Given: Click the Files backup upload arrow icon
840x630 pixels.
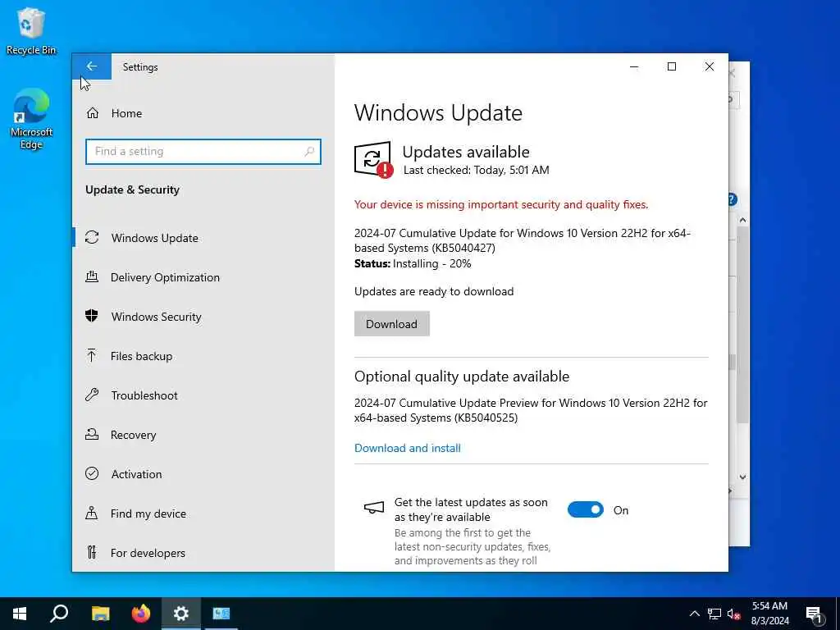Looking at the screenshot, I should [x=92, y=355].
